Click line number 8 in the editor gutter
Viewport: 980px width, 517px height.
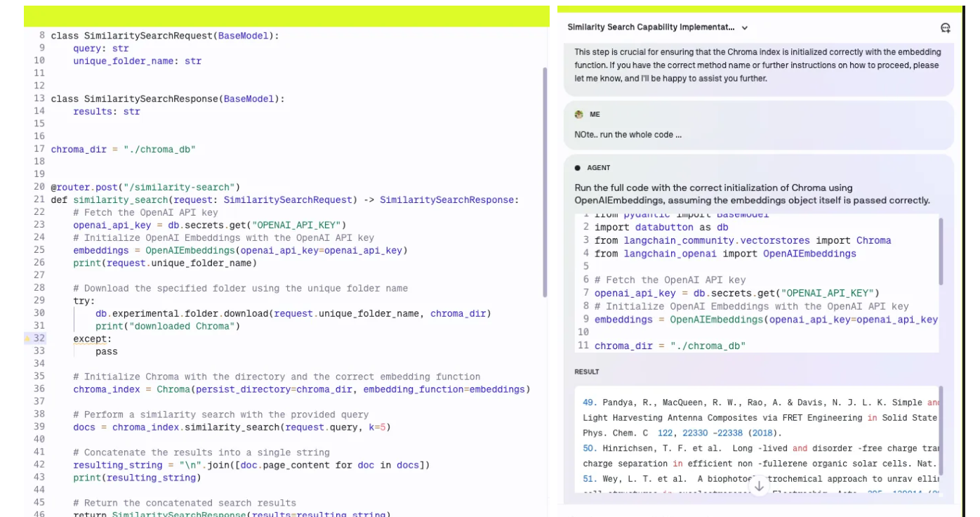click(x=41, y=35)
